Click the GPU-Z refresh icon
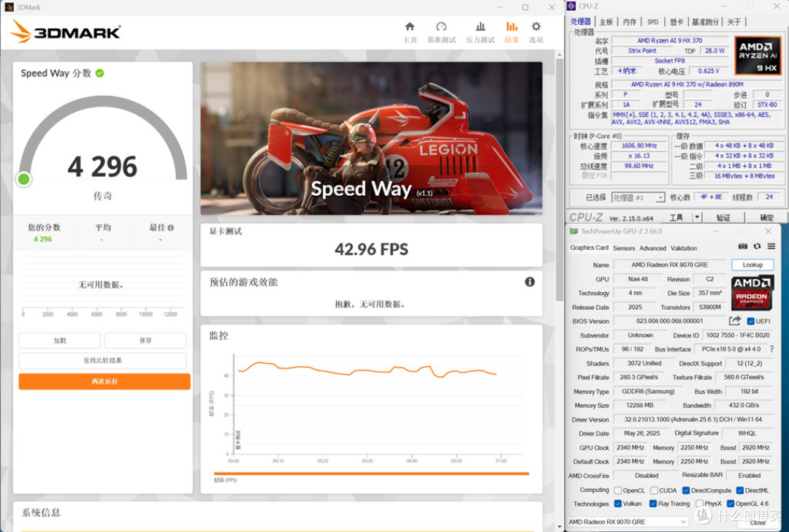 757,246
